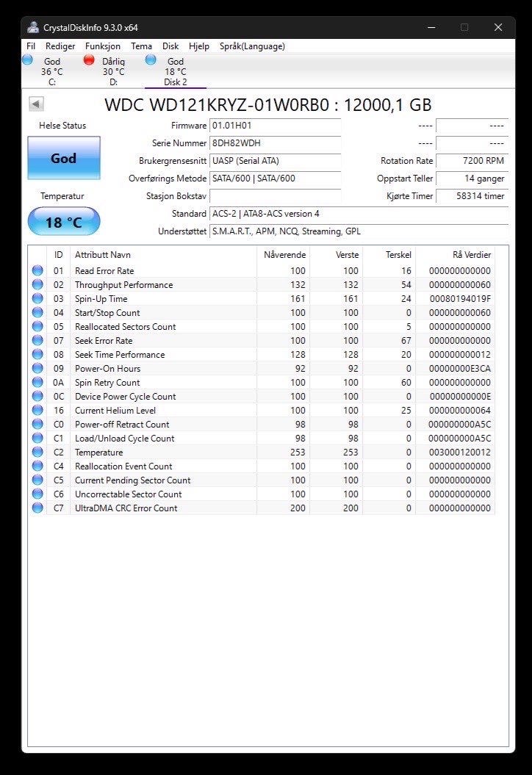Image resolution: width=532 pixels, height=775 pixels.
Task: Click the empty Stasjon Bokstav field
Action: [275, 196]
